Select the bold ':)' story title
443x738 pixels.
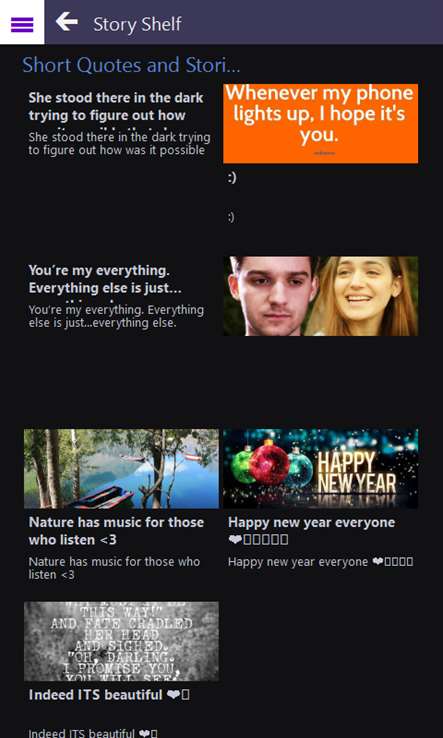(232, 177)
